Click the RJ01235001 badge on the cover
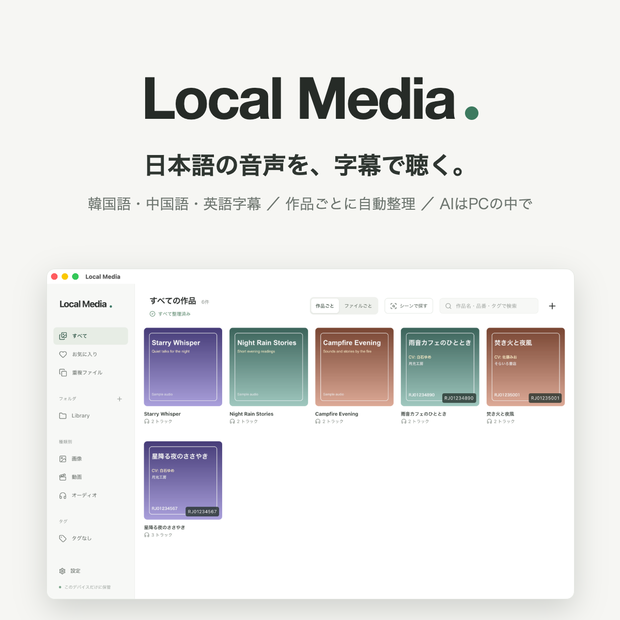620x620 pixels. 545,398
